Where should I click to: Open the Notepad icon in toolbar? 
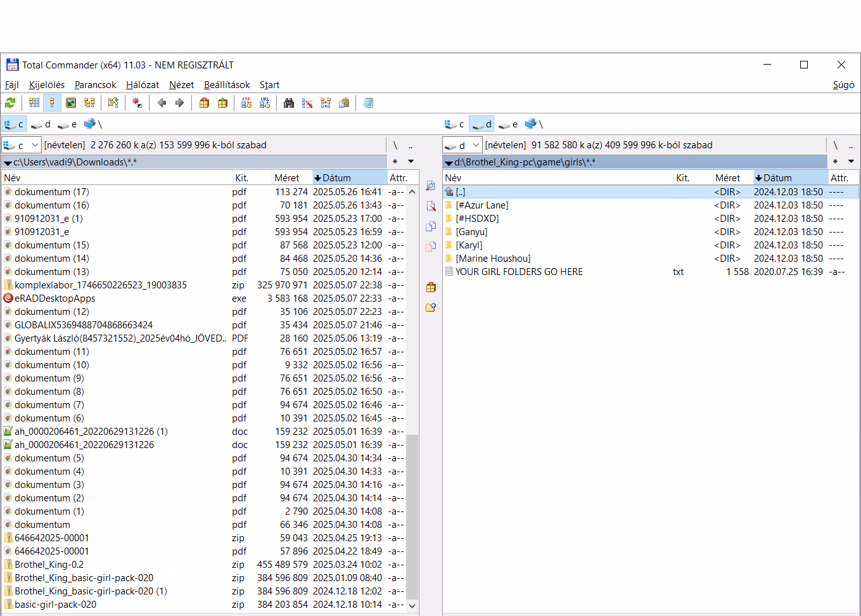[x=368, y=103]
